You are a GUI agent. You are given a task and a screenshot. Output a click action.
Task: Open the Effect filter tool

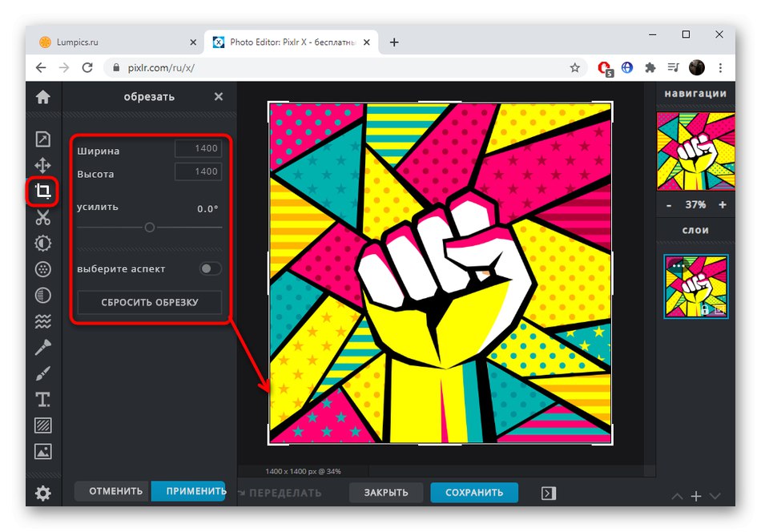[x=42, y=269]
